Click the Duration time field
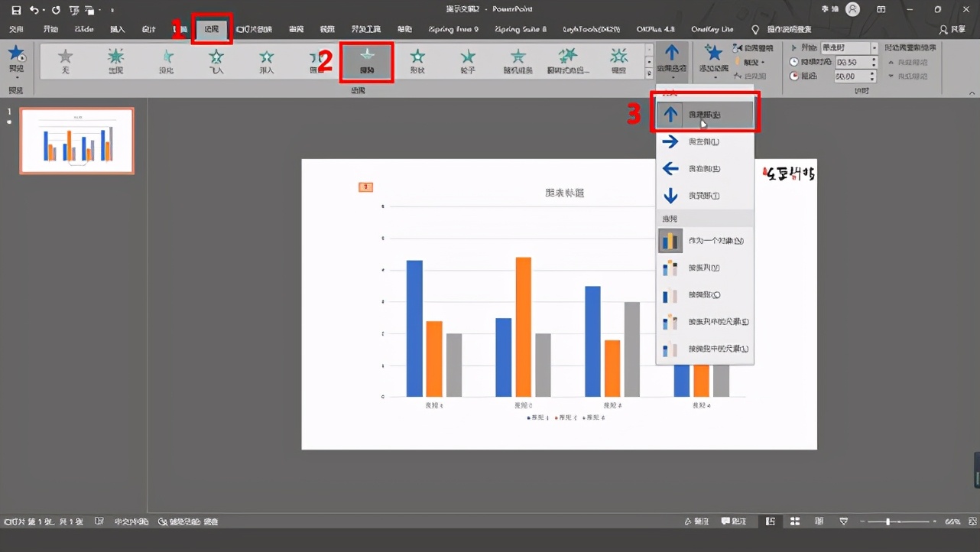Image resolution: width=980 pixels, height=552 pixels. tap(855, 62)
